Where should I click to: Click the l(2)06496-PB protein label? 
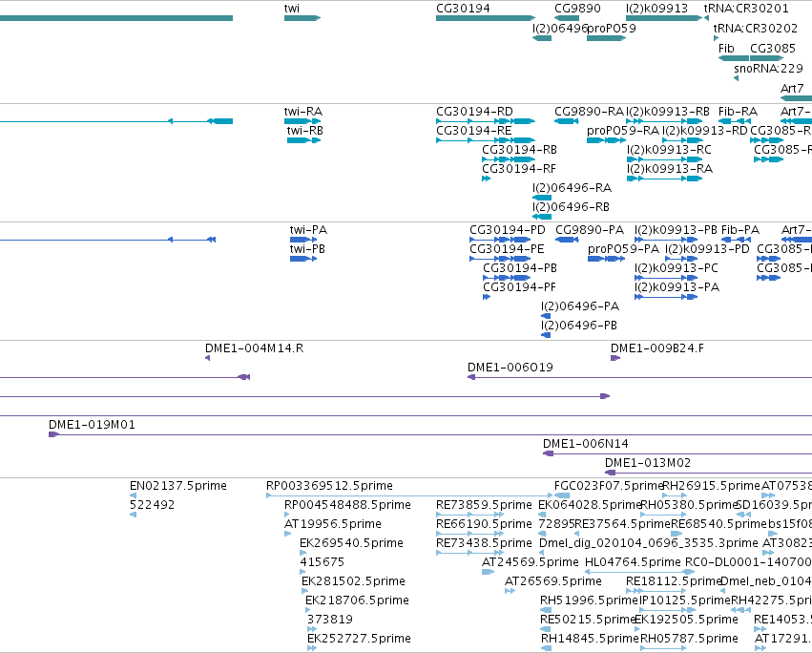pos(579,326)
